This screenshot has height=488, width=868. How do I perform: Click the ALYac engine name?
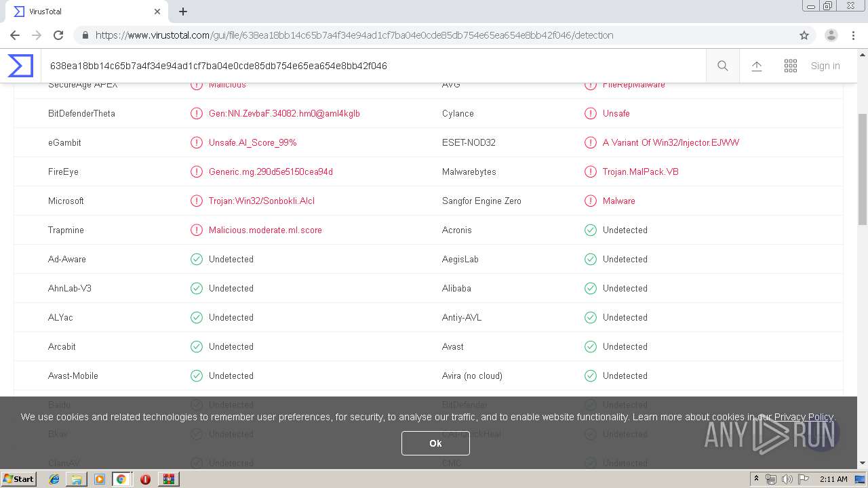[x=60, y=317]
